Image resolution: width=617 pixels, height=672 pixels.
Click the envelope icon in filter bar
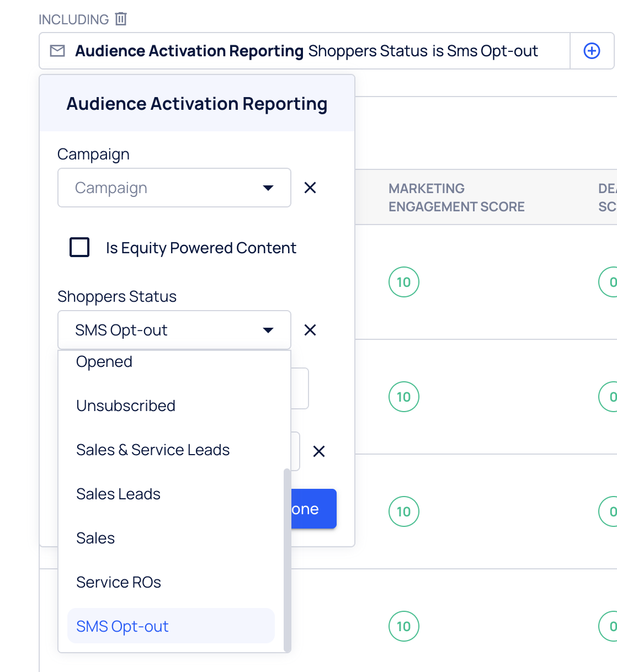click(x=57, y=51)
